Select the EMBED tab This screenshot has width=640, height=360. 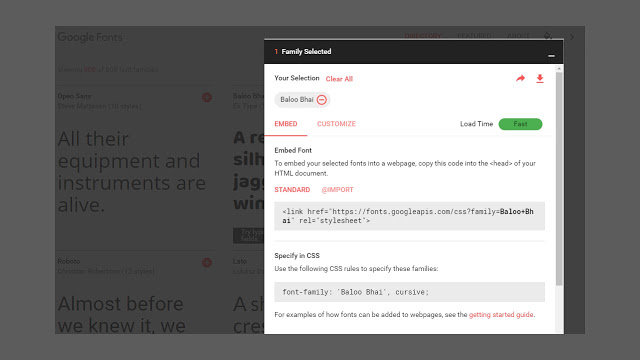coord(286,124)
